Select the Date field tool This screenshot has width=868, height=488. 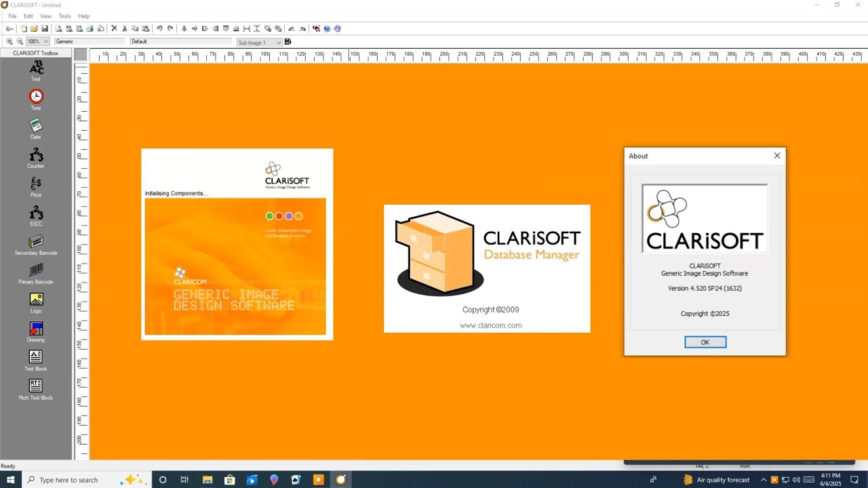[36, 129]
